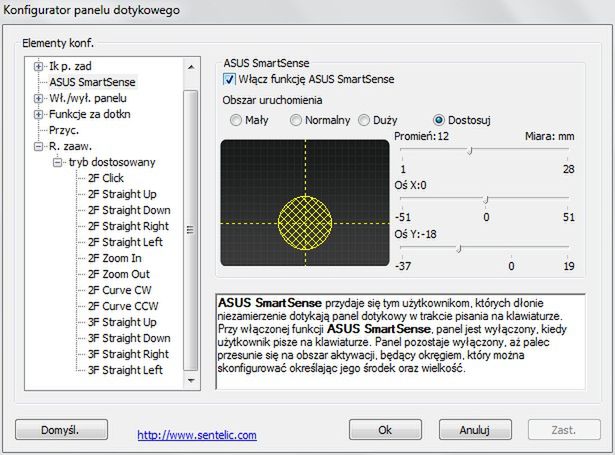Select the Normalny radio button
Screen dimensions: 615x455
[295, 120]
